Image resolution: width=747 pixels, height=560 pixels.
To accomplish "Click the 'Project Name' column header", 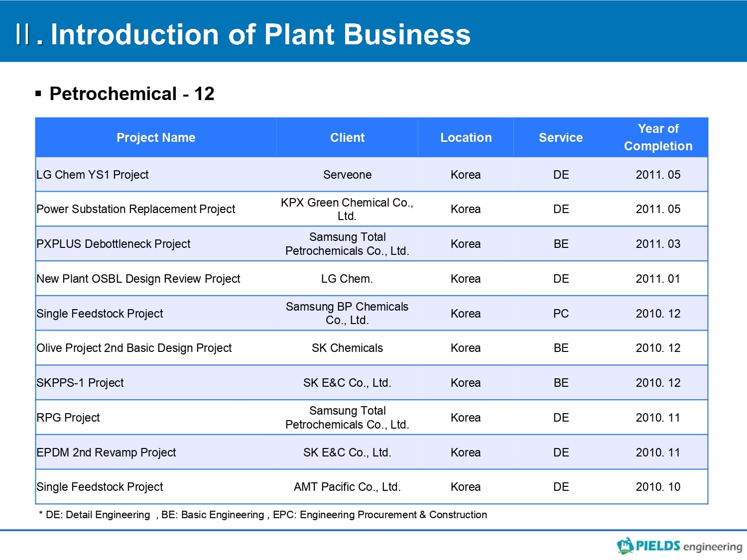I will (156, 137).
